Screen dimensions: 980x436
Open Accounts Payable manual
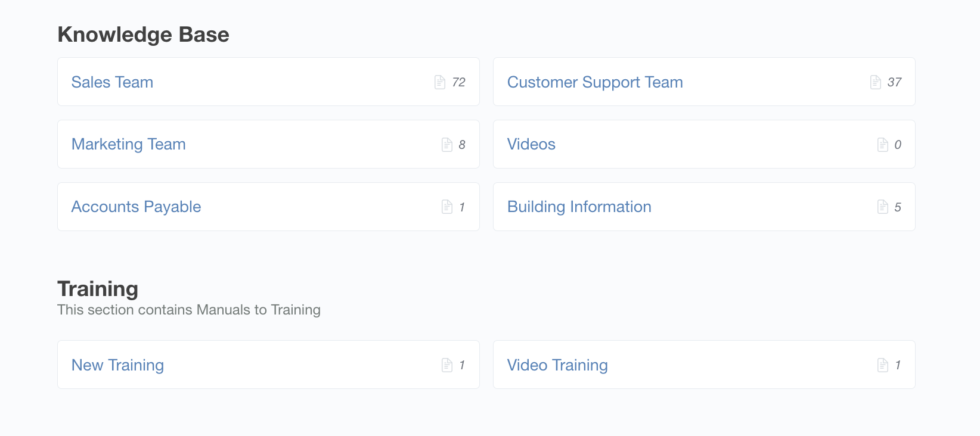tap(136, 207)
